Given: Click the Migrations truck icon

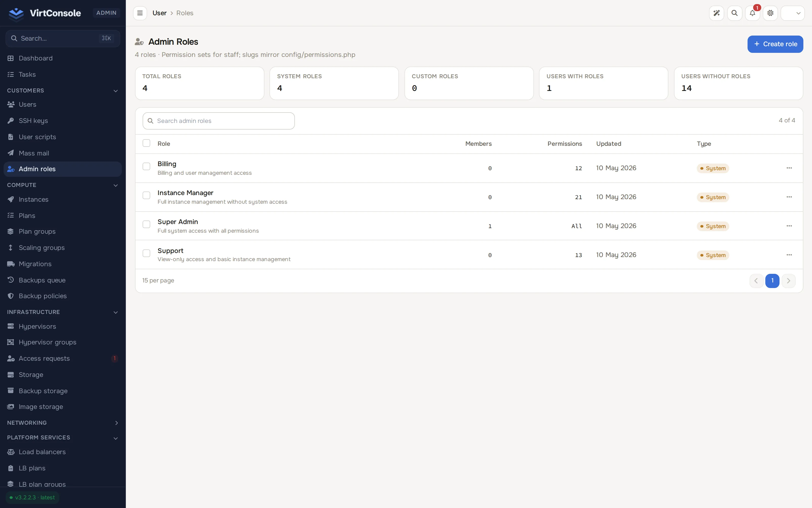Looking at the screenshot, I should point(11,264).
